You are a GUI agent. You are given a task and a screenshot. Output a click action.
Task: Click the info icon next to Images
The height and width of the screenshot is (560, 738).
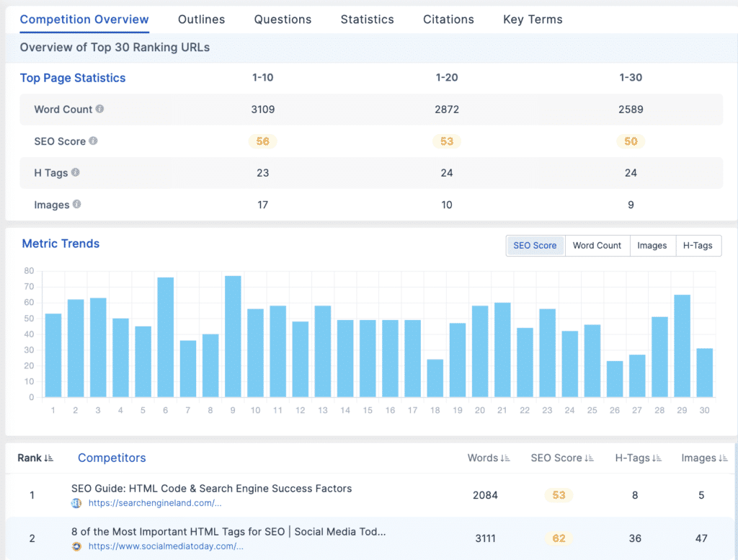click(77, 205)
